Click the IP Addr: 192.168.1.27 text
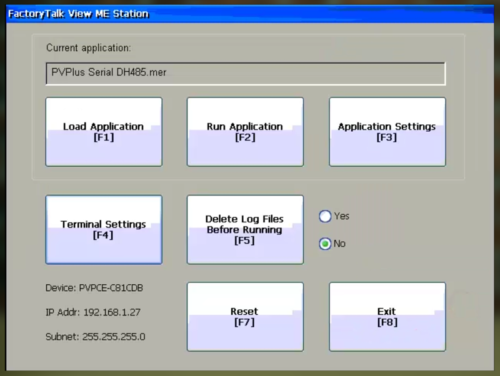 click(x=93, y=312)
